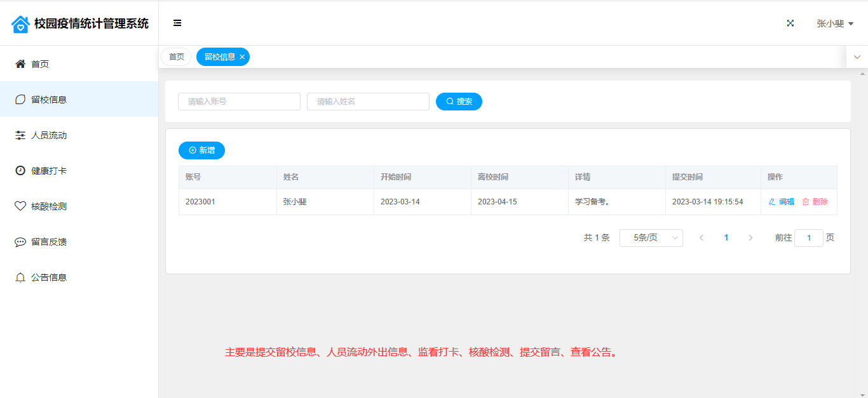The width and height of the screenshot is (868, 398).
Task: Switch to the 首页 tab
Action: click(176, 57)
